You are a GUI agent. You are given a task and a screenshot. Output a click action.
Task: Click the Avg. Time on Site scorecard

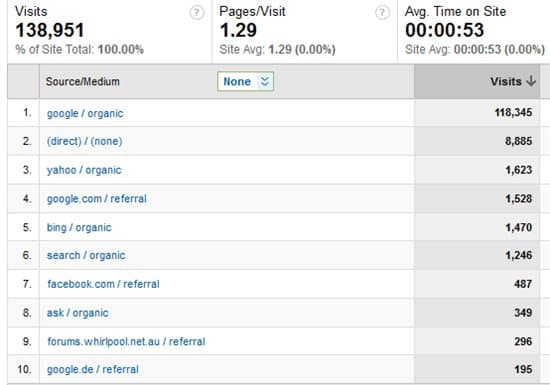474,31
